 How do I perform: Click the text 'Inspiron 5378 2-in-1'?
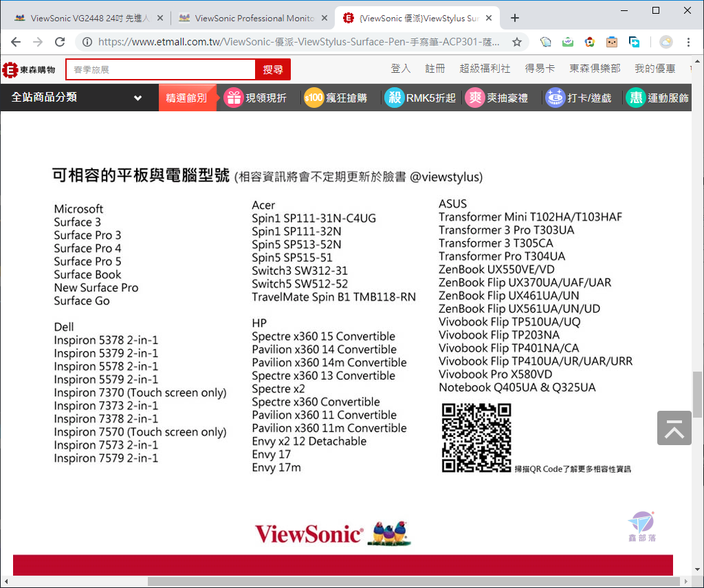106,340
